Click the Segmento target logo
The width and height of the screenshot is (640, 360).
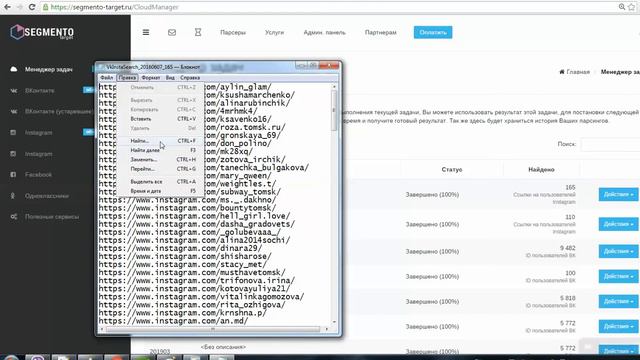42,32
